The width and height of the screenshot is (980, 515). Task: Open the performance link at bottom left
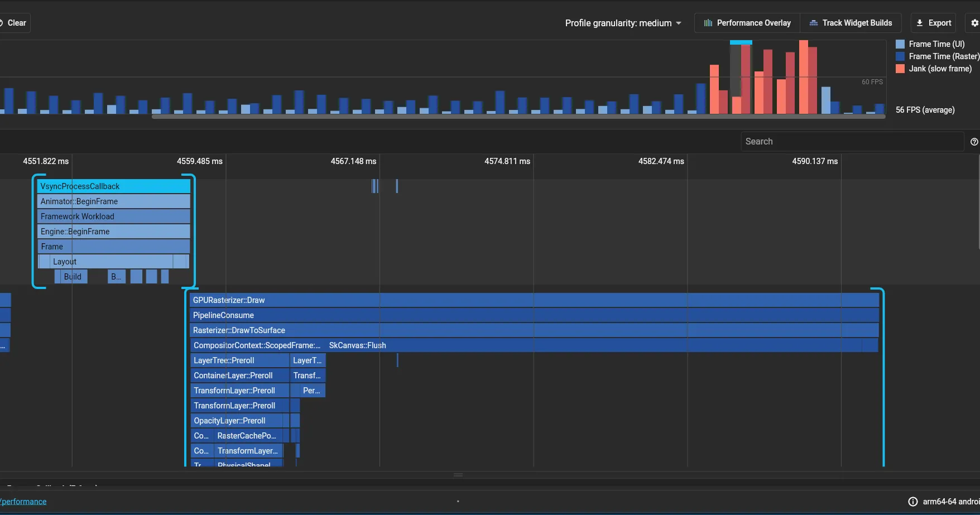pos(23,502)
